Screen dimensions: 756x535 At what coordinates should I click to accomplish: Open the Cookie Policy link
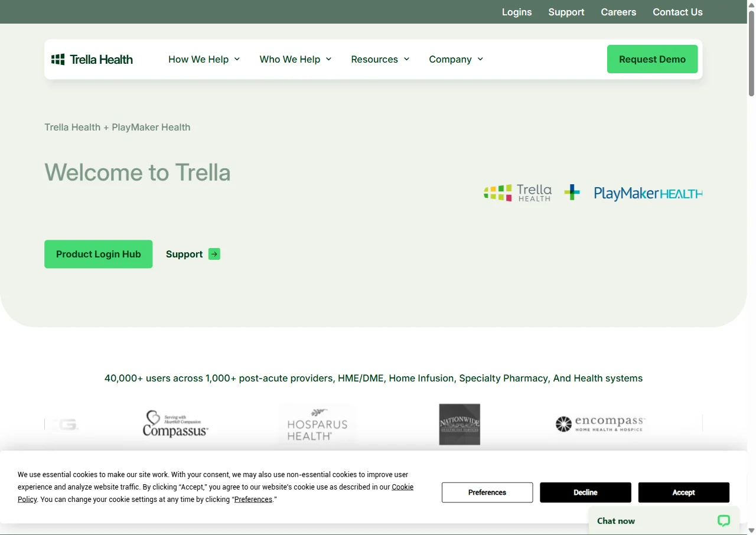click(x=216, y=493)
